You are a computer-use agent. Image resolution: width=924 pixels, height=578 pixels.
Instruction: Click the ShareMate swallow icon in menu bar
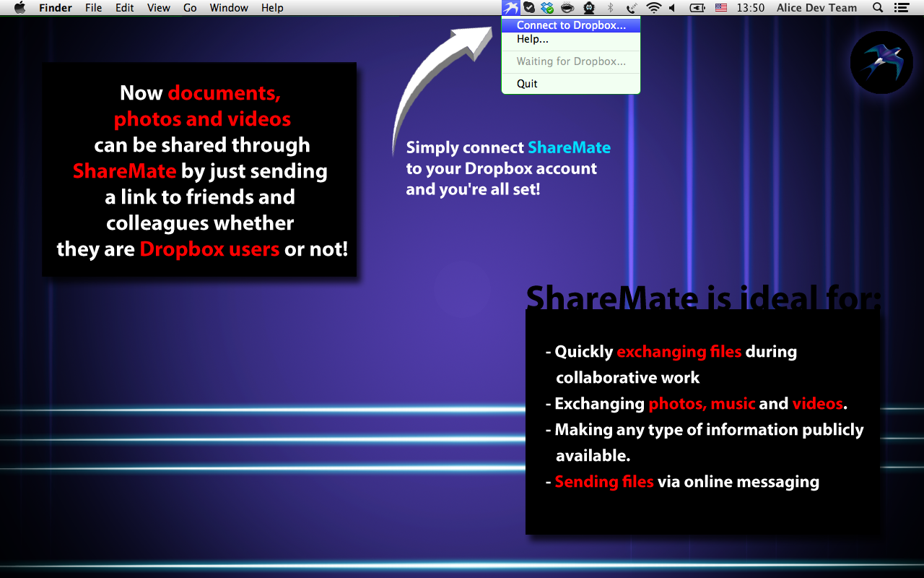tap(511, 8)
